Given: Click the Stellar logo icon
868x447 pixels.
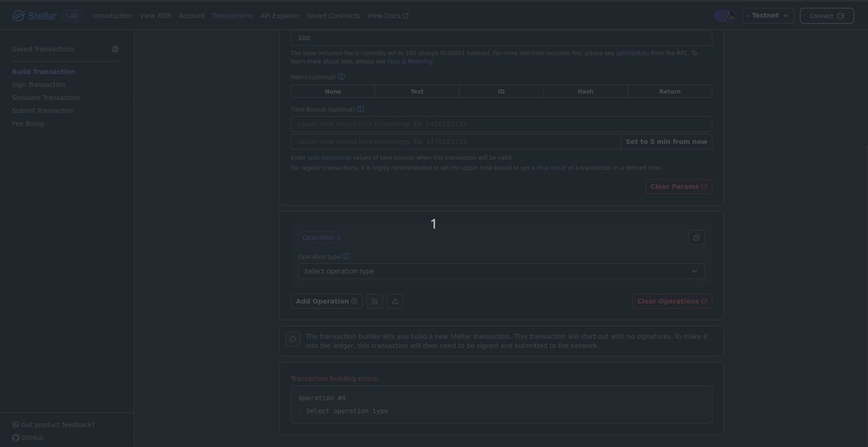Looking at the screenshot, I should (x=19, y=16).
